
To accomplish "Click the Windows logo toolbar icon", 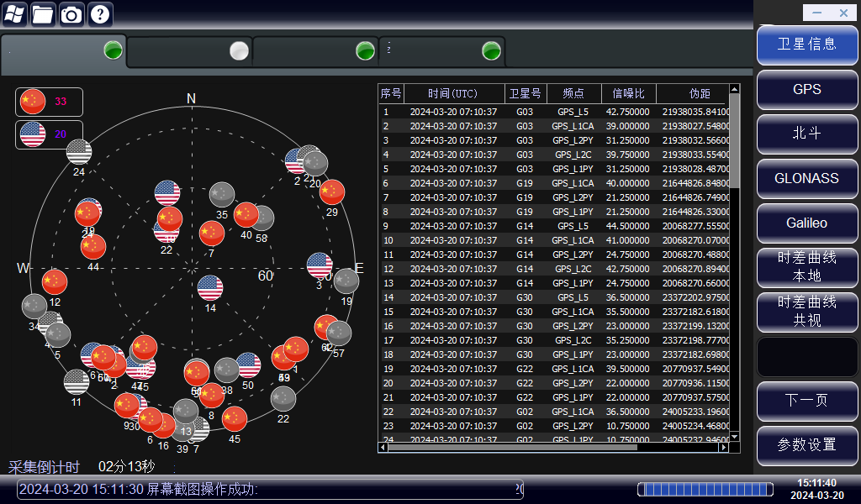I will (15, 14).
